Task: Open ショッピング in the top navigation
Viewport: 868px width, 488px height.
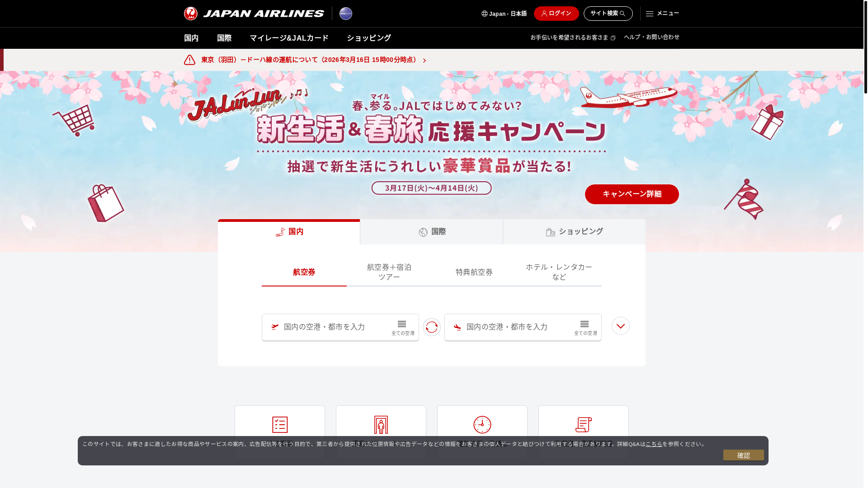Action: [368, 38]
